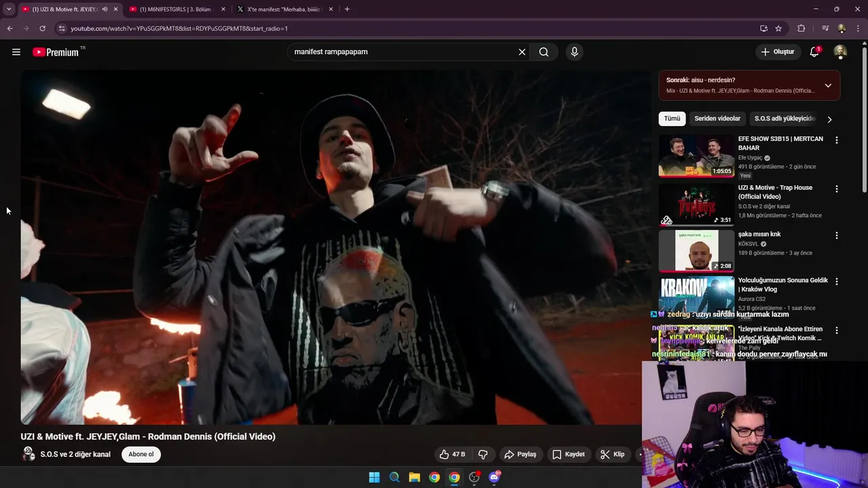Open options for Kraków Vlog video
The height and width of the screenshot is (488, 868).
(x=836, y=281)
